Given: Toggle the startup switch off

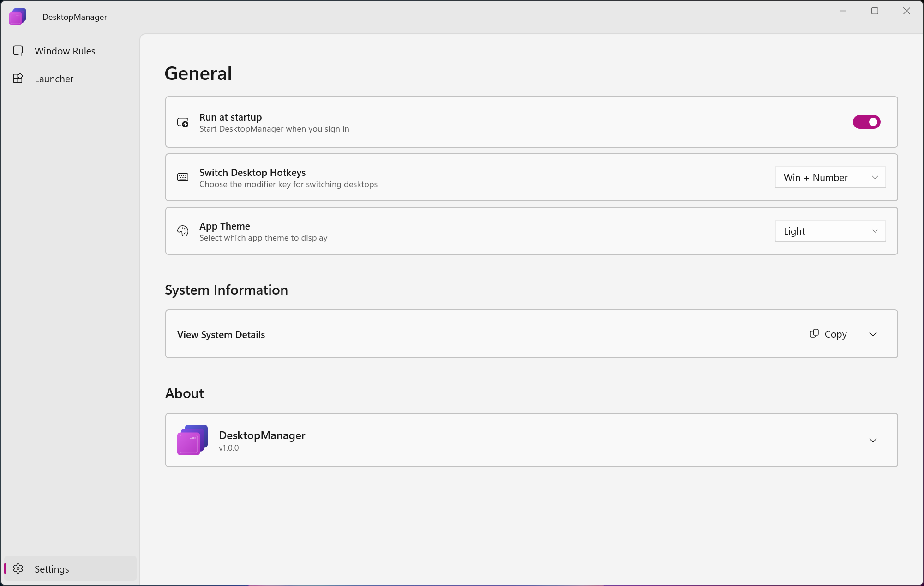Looking at the screenshot, I should coord(867,122).
